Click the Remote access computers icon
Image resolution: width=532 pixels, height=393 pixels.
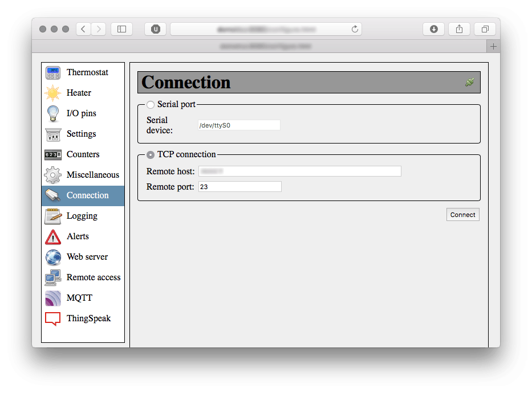click(53, 277)
